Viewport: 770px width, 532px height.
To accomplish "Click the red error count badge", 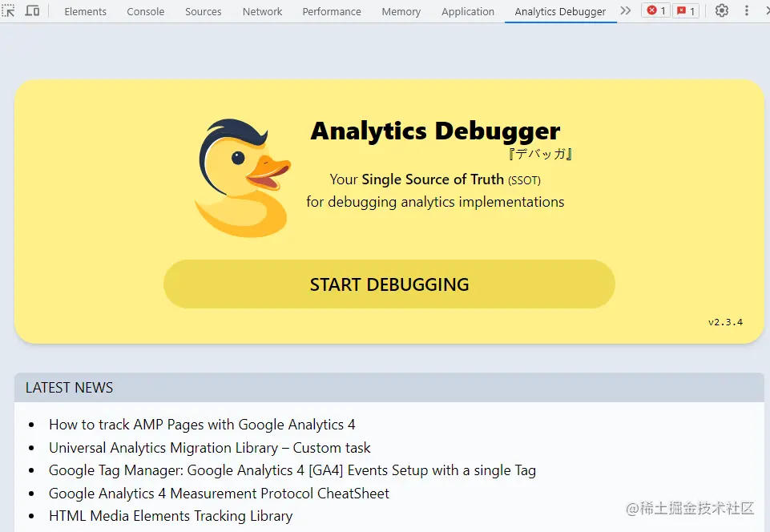I will (656, 10).
